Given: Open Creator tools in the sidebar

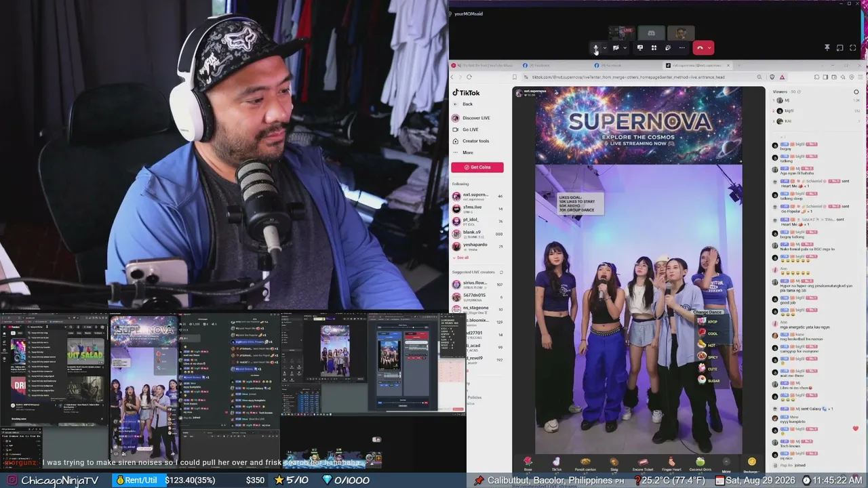Looking at the screenshot, I should (x=471, y=141).
